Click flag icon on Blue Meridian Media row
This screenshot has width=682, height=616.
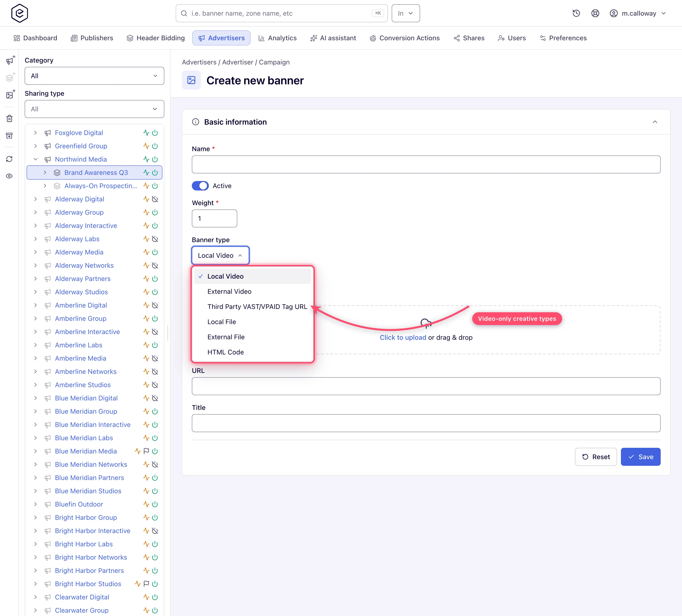146,451
